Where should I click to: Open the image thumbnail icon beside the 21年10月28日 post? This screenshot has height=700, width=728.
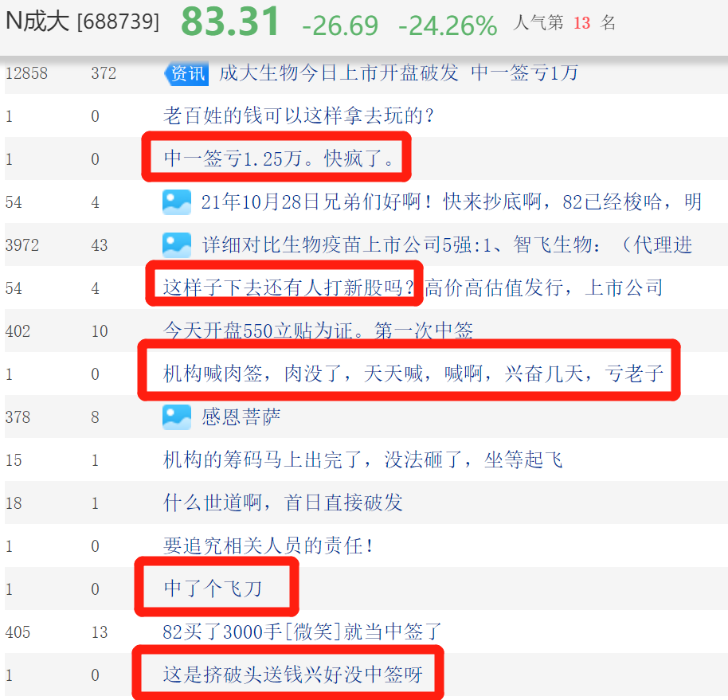[175, 201]
